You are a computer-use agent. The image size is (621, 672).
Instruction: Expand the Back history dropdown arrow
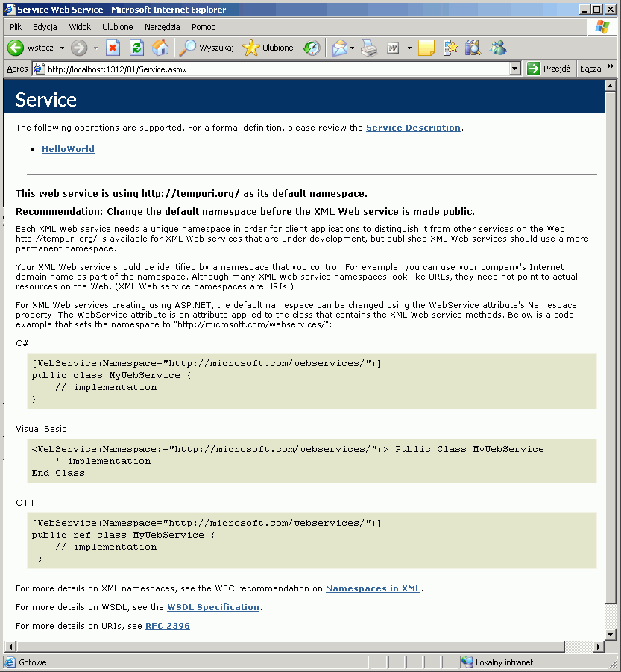[x=62, y=48]
